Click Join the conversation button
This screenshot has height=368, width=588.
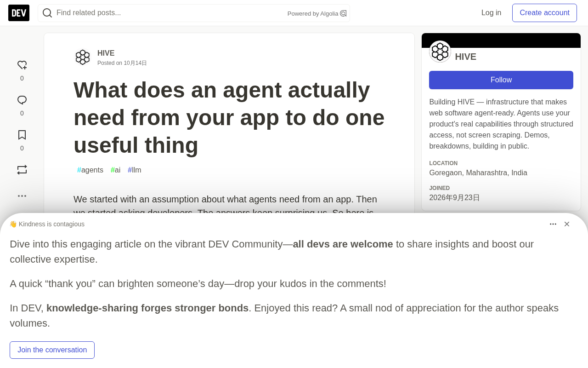52,350
